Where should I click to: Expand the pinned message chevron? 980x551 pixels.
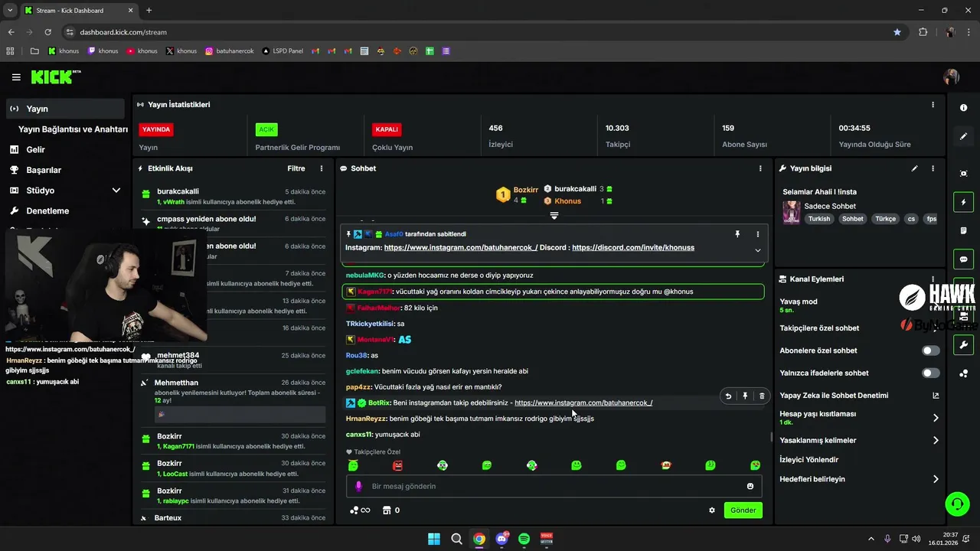(758, 250)
